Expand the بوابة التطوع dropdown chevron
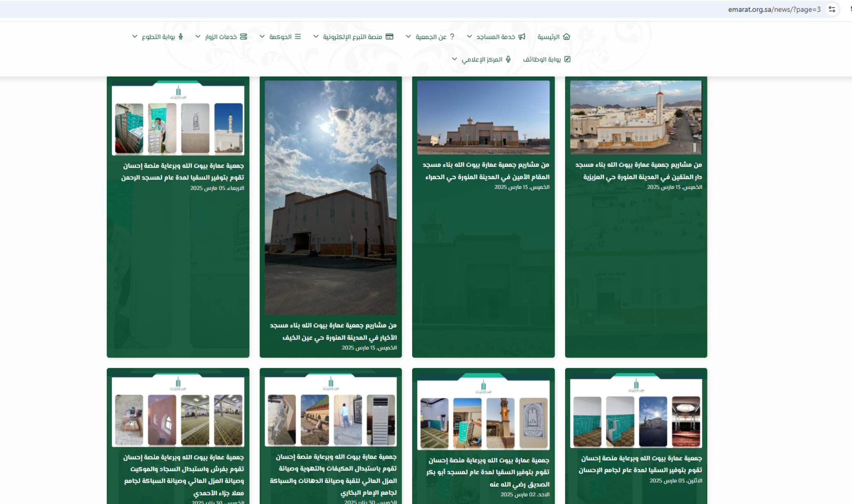The height and width of the screenshot is (504, 852). click(x=134, y=37)
